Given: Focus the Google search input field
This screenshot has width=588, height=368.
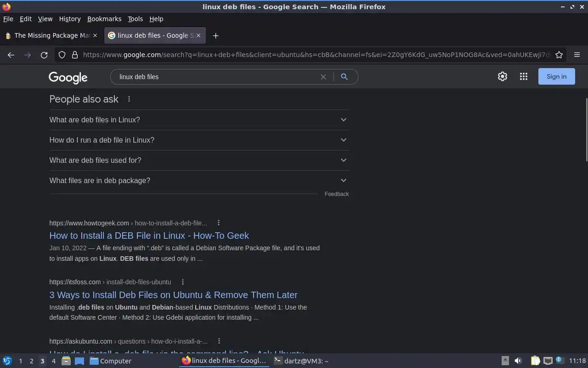Looking at the screenshot, I should (216, 77).
